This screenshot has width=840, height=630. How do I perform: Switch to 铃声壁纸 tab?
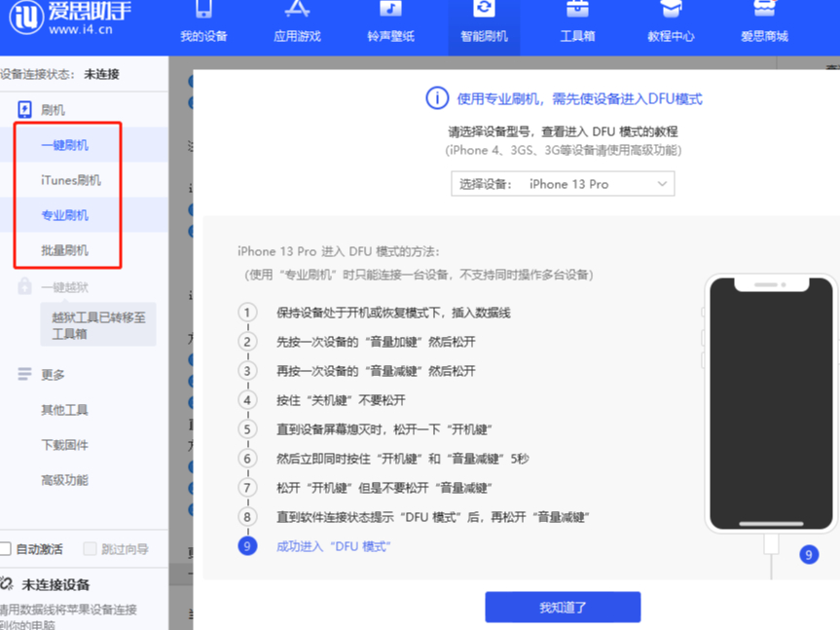click(x=390, y=27)
